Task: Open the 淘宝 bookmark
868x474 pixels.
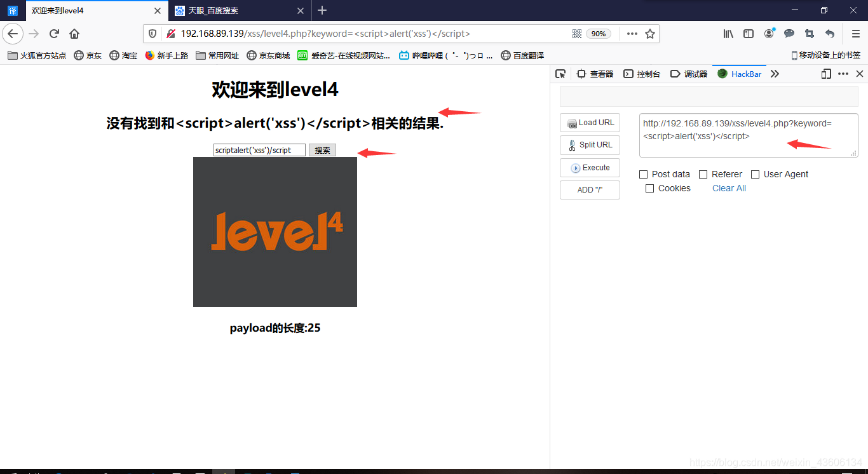Action: click(x=123, y=55)
